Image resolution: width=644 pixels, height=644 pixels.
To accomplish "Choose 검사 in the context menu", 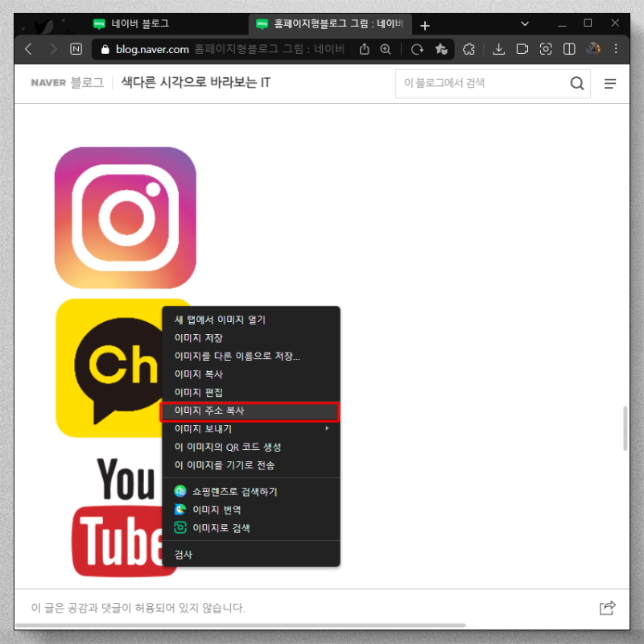I will pyautogui.click(x=251, y=555).
